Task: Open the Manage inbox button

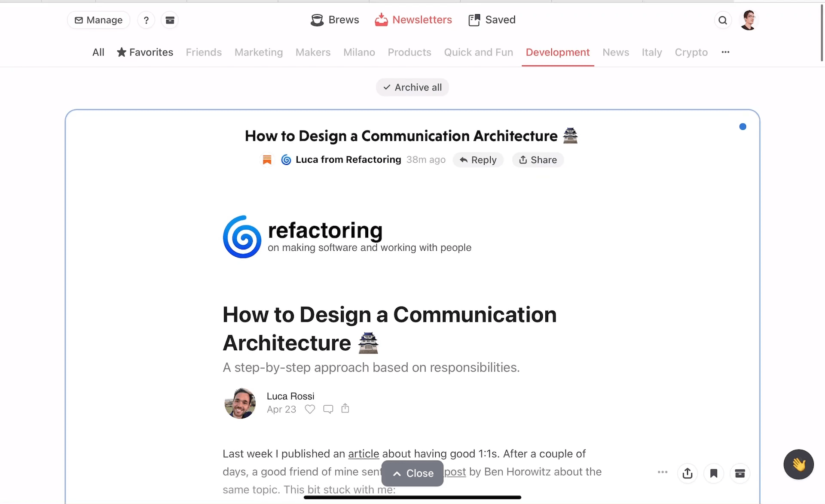Action: click(98, 20)
